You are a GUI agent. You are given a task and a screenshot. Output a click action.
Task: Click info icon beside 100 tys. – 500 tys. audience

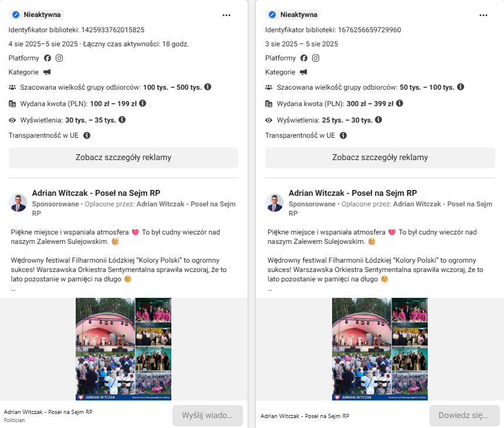[208, 87]
